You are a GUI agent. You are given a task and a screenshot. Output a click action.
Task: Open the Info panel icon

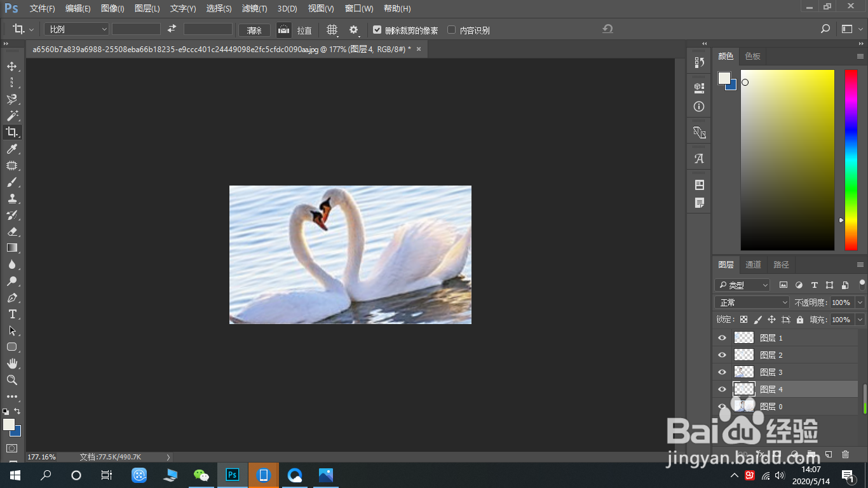[699, 107]
